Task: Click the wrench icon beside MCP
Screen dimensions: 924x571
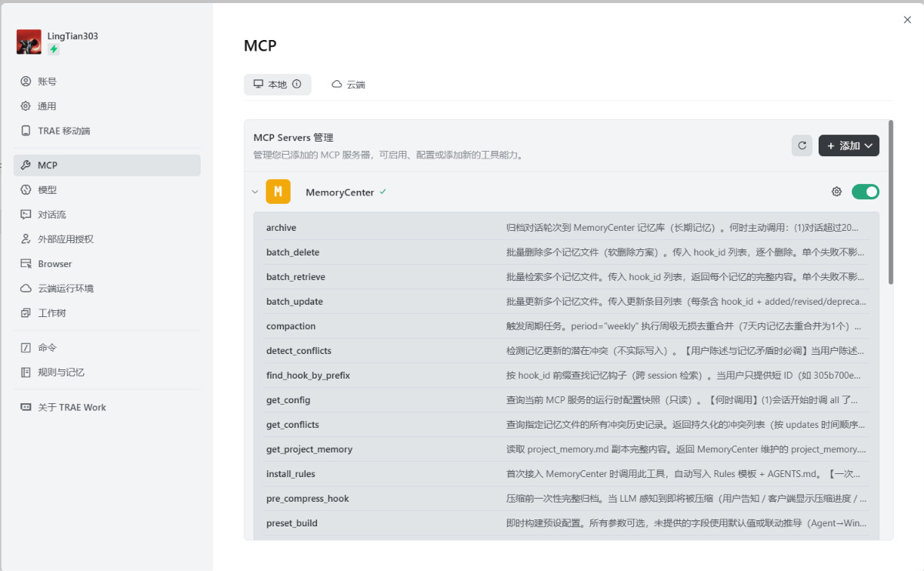Action: pos(25,165)
